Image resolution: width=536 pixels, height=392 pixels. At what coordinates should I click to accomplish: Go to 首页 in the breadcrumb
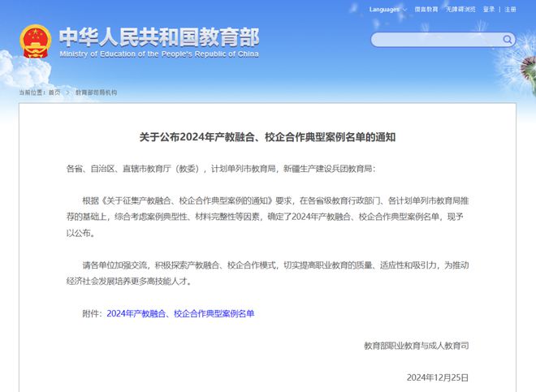54,93
